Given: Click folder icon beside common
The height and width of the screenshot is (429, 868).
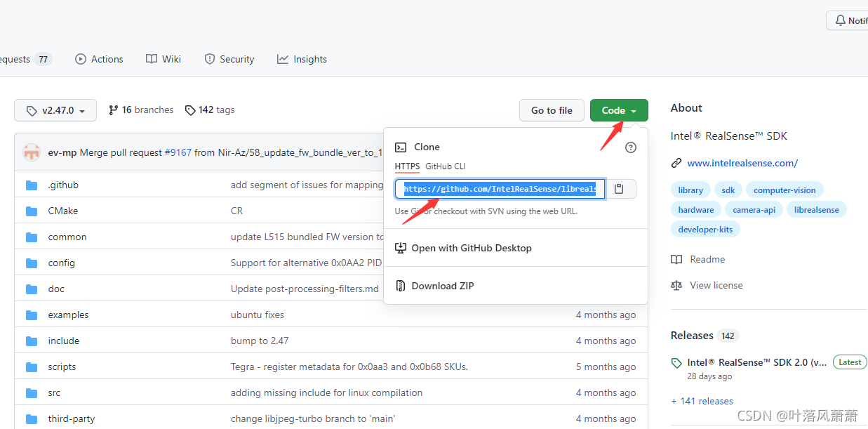Looking at the screenshot, I should pyautogui.click(x=32, y=237).
